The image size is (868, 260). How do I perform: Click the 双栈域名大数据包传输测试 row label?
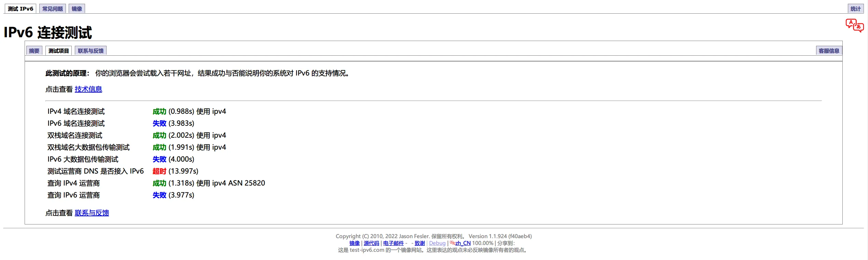click(x=88, y=147)
